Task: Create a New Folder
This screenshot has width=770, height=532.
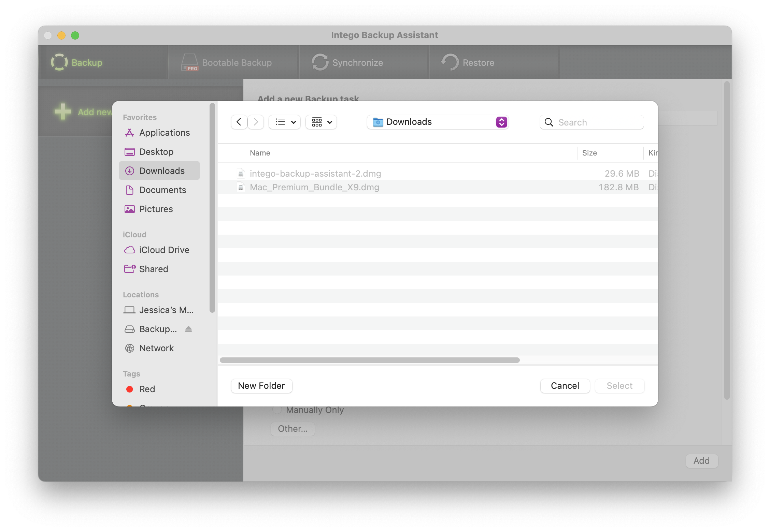Action: (261, 386)
